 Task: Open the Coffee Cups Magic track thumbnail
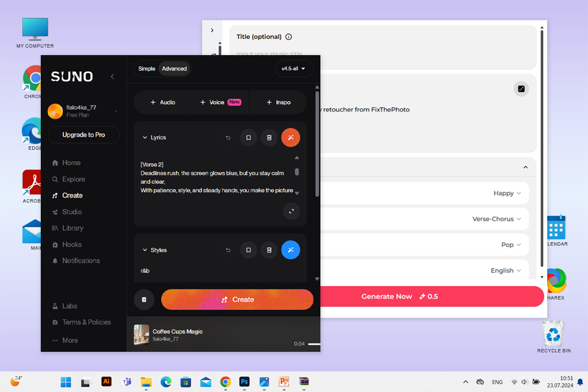[141, 335]
